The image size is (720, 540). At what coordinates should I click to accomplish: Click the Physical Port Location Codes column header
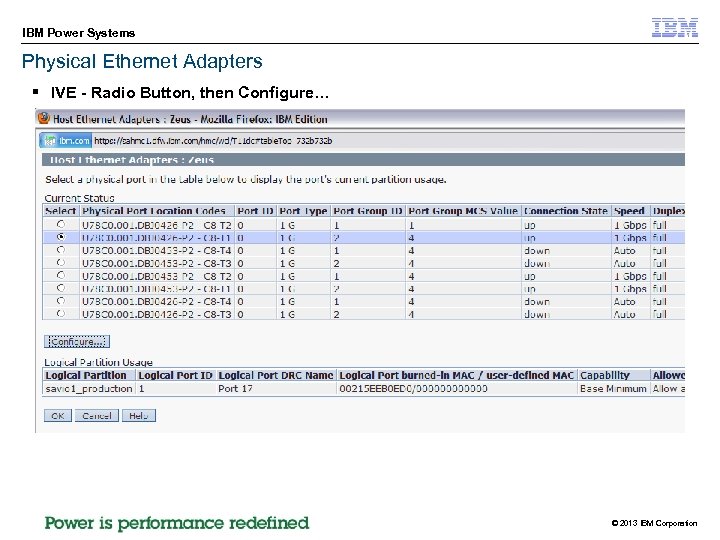(157, 211)
